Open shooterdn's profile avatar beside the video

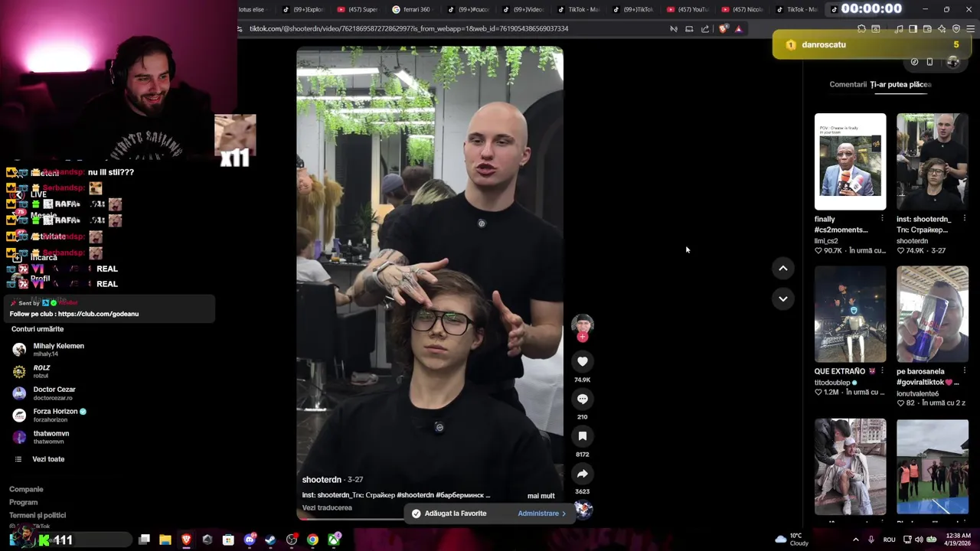(583, 324)
